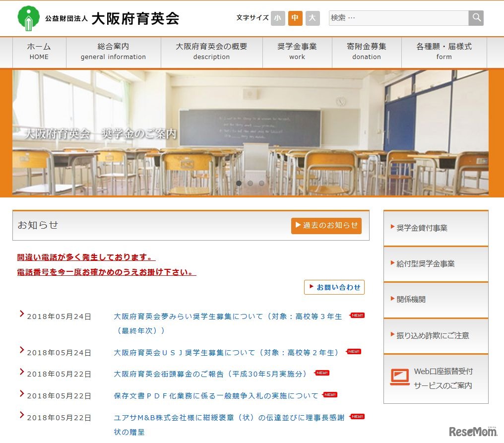Click the Web口座振替 computer icon
Screen dimensions: 504x443
coord(399,378)
